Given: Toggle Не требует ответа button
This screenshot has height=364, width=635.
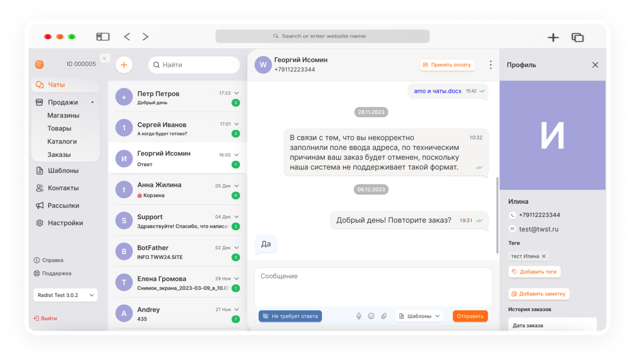Looking at the screenshot, I should (290, 316).
